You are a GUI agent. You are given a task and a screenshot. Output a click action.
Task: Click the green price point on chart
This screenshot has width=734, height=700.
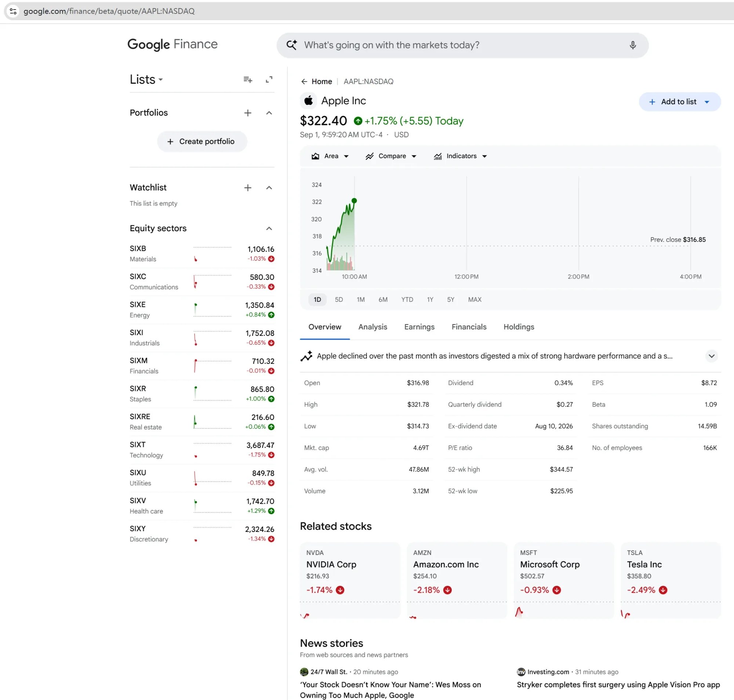(x=354, y=201)
